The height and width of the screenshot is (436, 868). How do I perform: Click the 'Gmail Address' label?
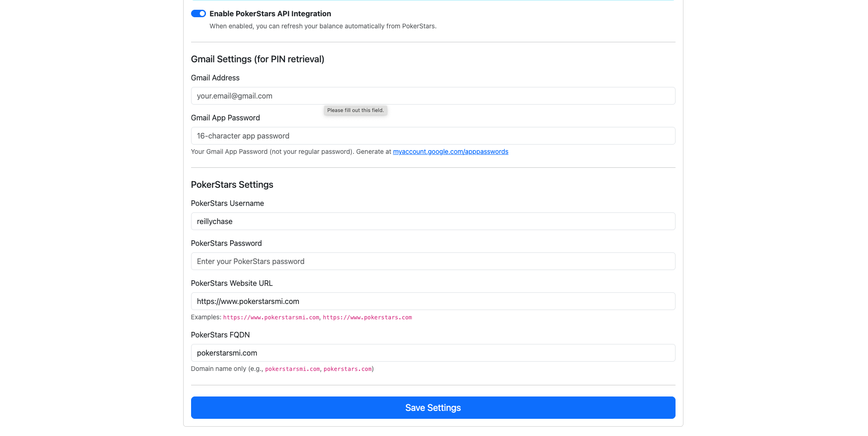215,78
